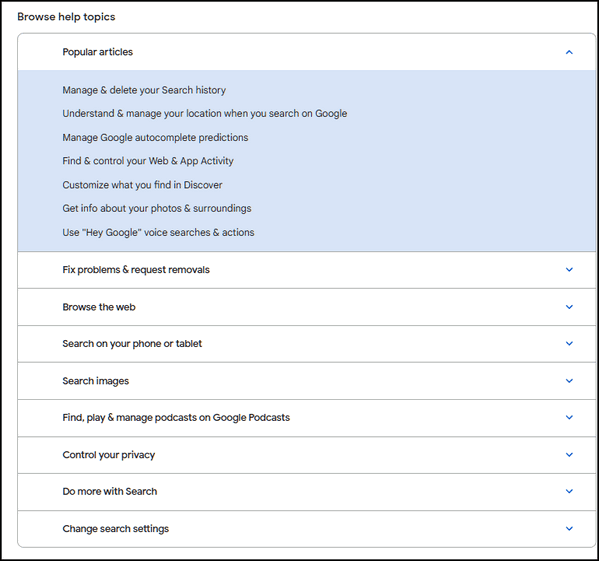Open Manage Google autocomplete predictions article
The height and width of the screenshot is (561, 599).
point(155,137)
